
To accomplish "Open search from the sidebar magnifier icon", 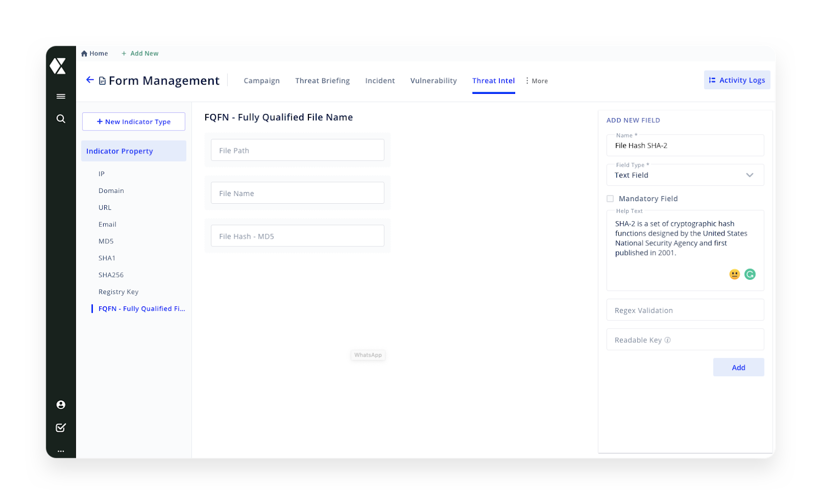I will [x=61, y=119].
